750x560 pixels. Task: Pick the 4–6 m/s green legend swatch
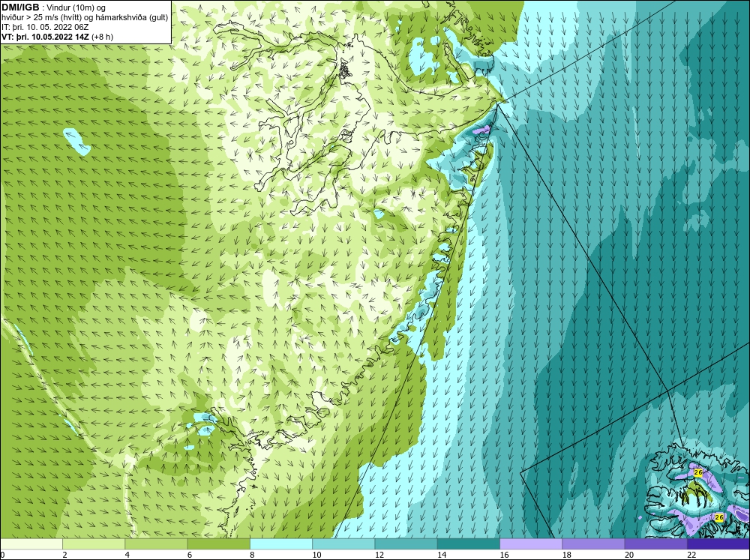point(156,544)
